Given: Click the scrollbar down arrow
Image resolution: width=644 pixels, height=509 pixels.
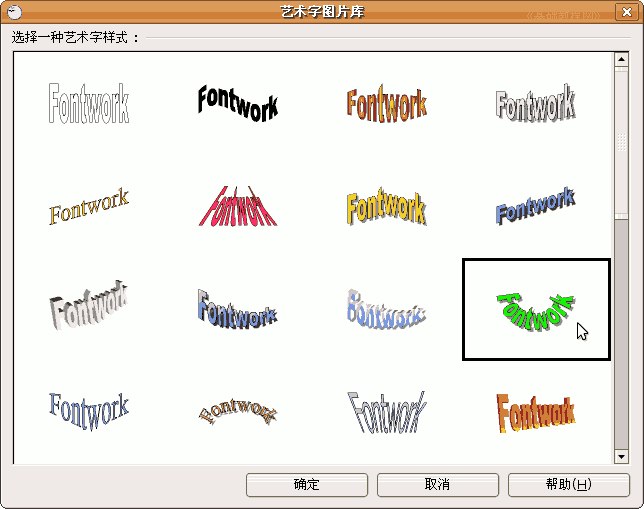Looking at the screenshot, I should tap(621, 454).
